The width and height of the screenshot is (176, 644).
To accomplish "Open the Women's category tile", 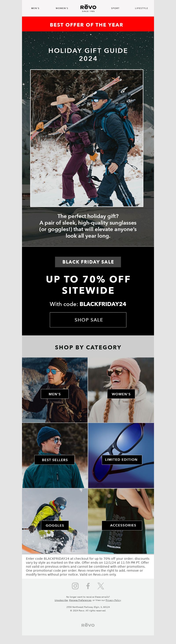I will tap(121, 390).
